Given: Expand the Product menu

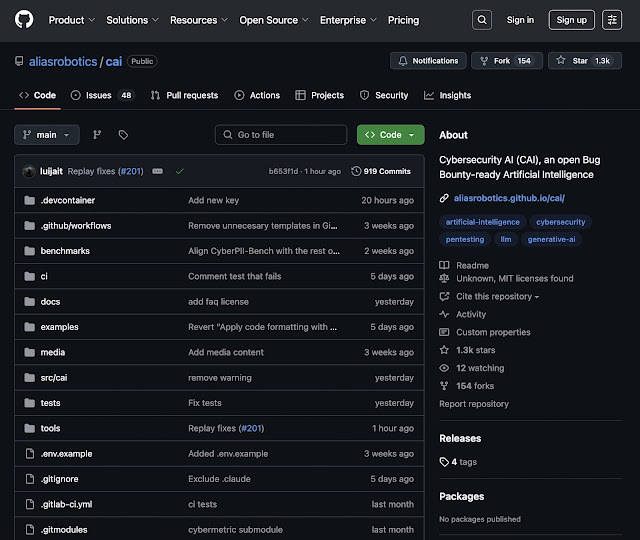Looking at the screenshot, I should 71,20.
